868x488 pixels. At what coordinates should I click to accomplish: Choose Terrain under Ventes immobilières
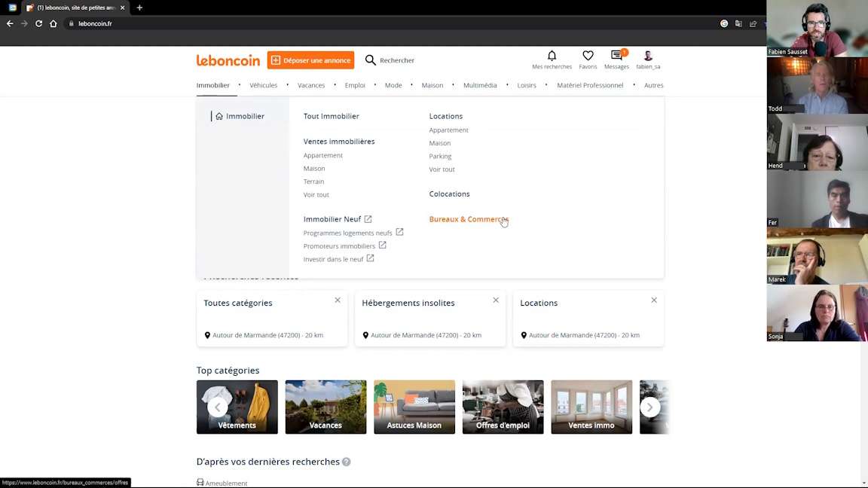314,181
